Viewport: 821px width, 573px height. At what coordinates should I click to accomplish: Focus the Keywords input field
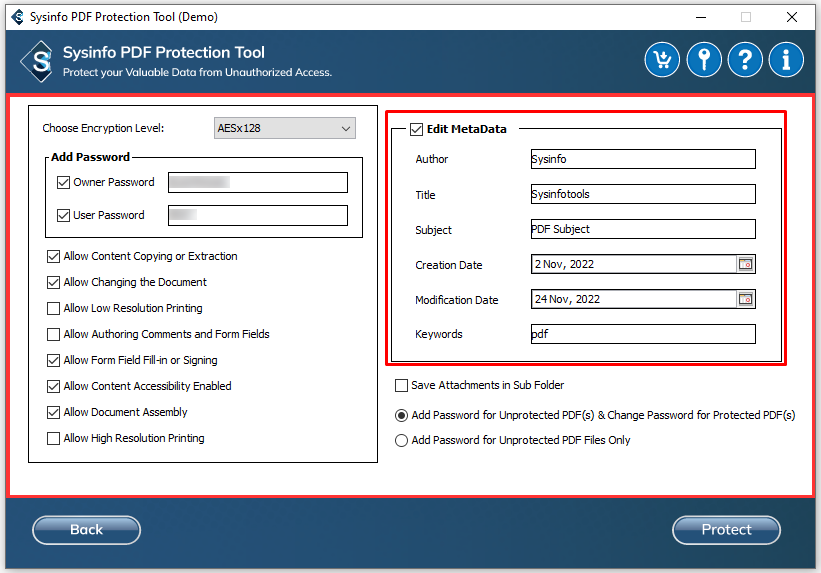pyautogui.click(x=642, y=334)
